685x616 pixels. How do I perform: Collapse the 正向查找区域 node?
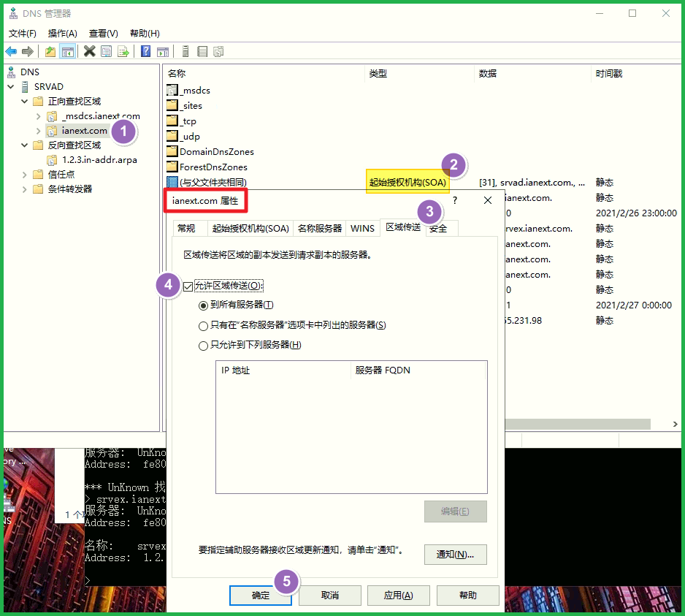[x=25, y=102]
